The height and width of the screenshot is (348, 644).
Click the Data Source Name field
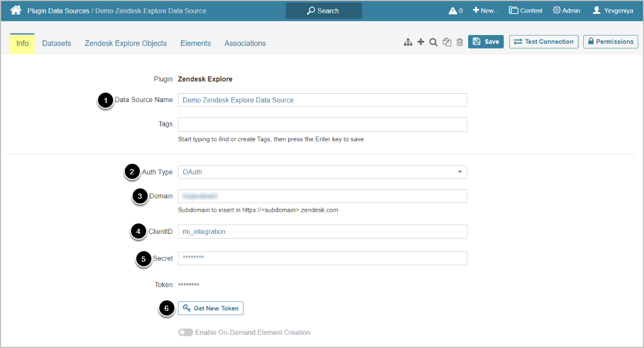pos(322,100)
